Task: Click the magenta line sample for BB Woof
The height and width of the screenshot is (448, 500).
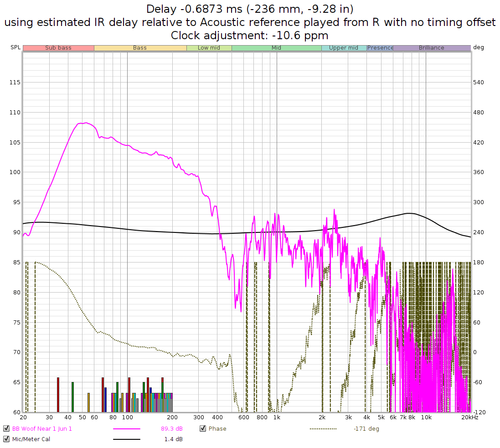Action: point(127,429)
